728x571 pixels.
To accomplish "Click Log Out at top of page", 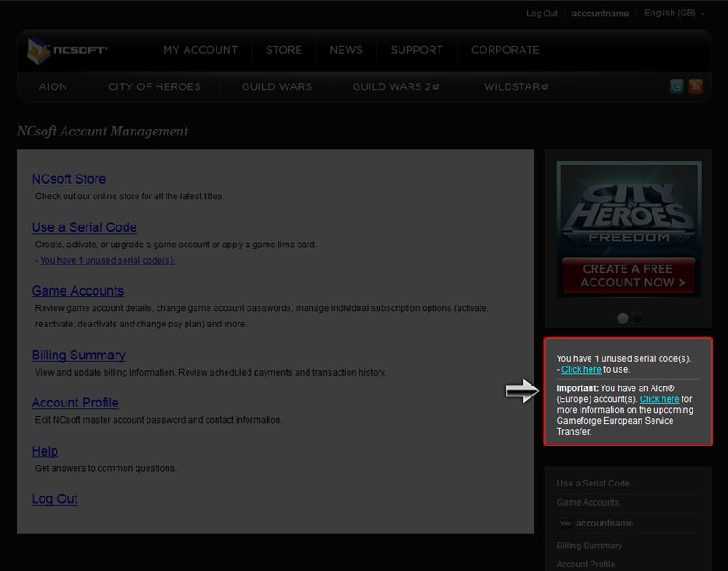I will tap(541, 14).
